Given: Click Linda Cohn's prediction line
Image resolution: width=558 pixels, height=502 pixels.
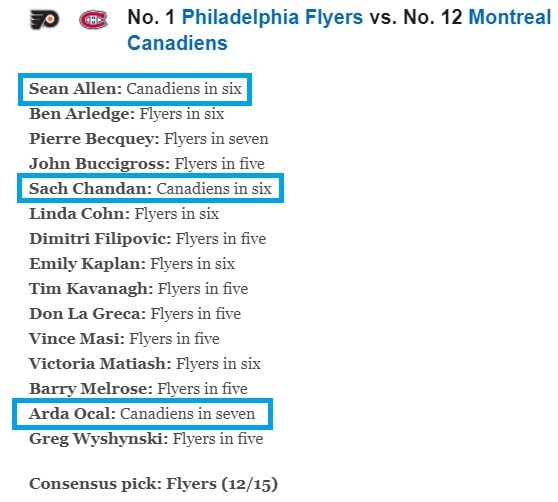Looking at the screenshot, I should [x=124, y=214].
